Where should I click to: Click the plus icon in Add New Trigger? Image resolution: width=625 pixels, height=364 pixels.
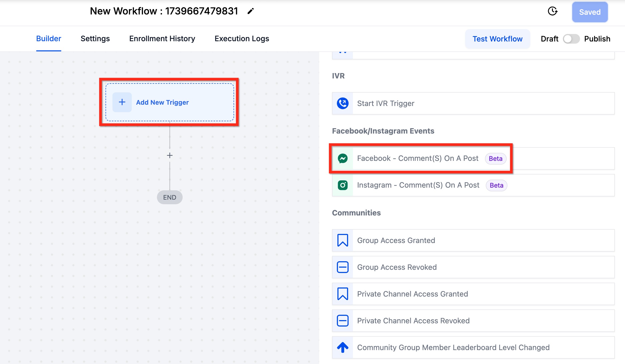pos(122,102)
